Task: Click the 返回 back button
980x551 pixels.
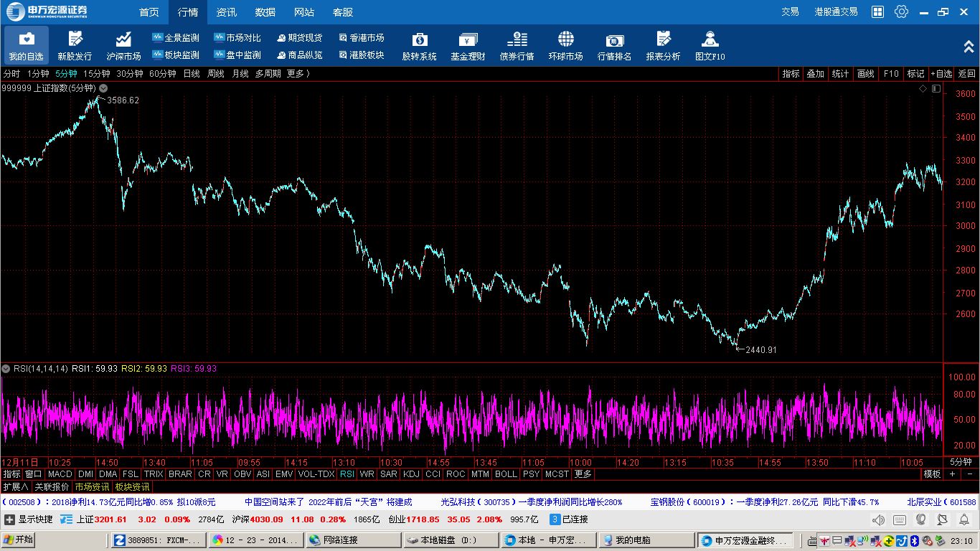Action: click(x=967, y=73)
